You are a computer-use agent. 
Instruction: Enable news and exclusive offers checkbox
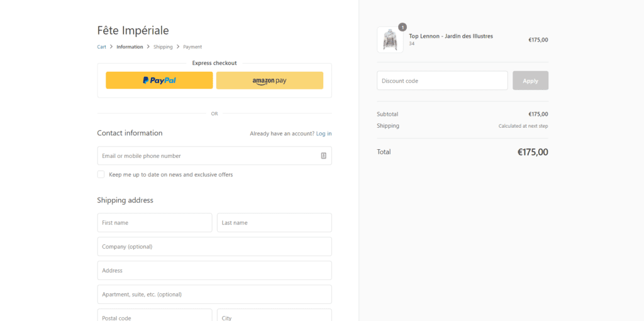(101, 174)
